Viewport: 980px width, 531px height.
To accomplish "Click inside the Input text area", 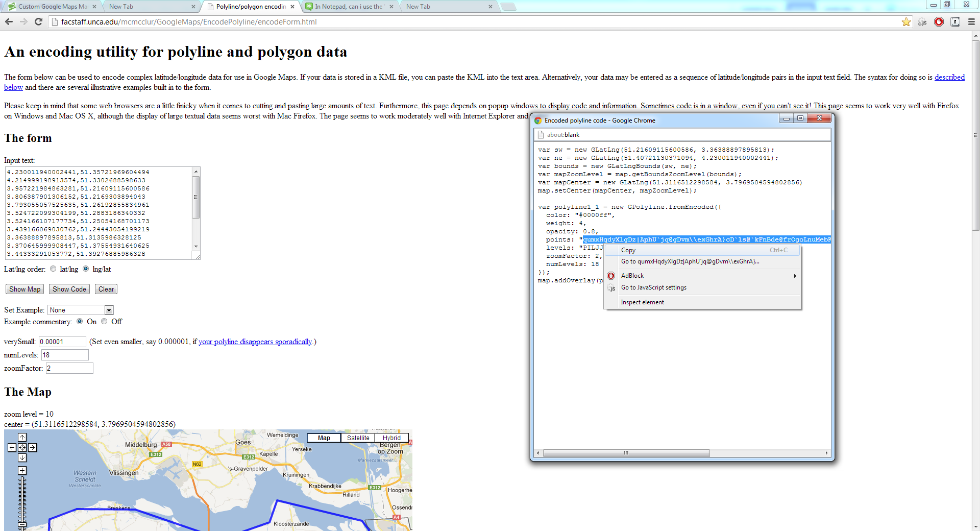I will (x=99, y=213).
